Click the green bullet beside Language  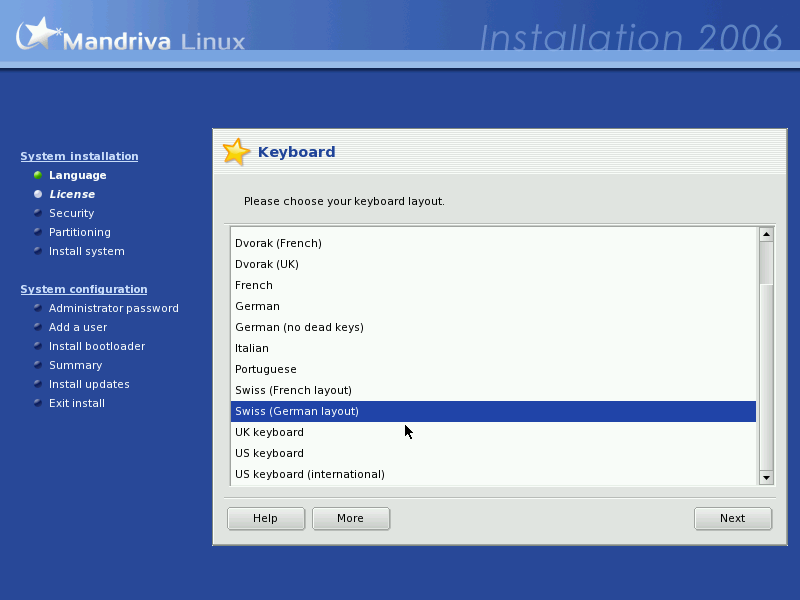pos(38,175)
